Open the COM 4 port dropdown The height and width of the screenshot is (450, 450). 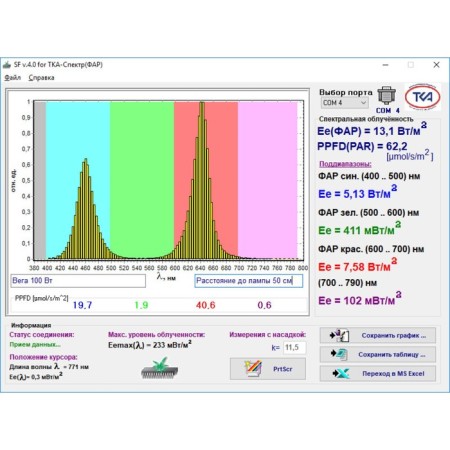click(345, 103)
